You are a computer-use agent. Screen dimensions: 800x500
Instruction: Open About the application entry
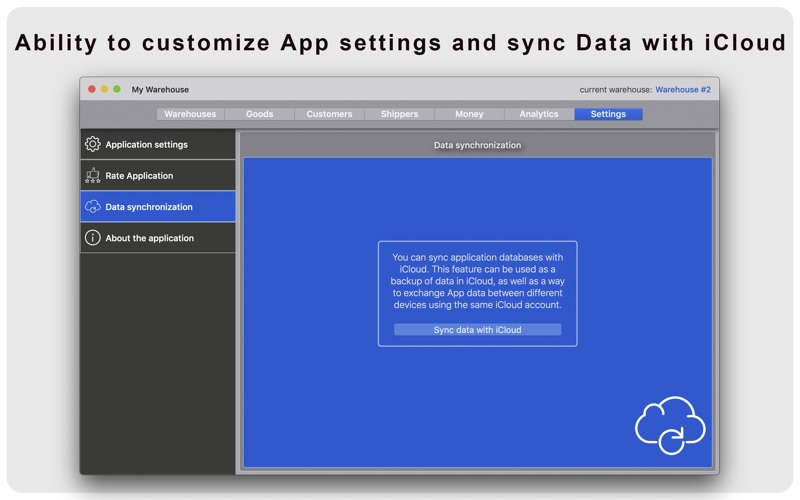pyautogui.click(x=158, y=238)
